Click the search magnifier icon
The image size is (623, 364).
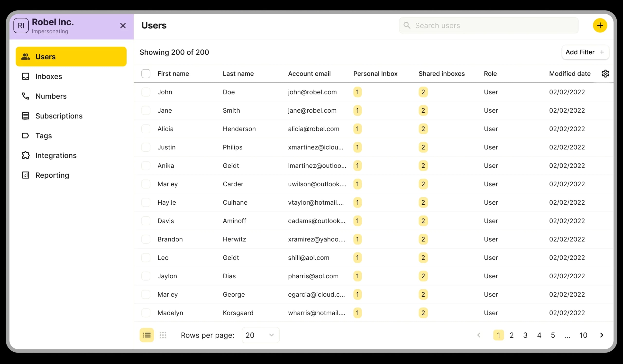[407, 26]
